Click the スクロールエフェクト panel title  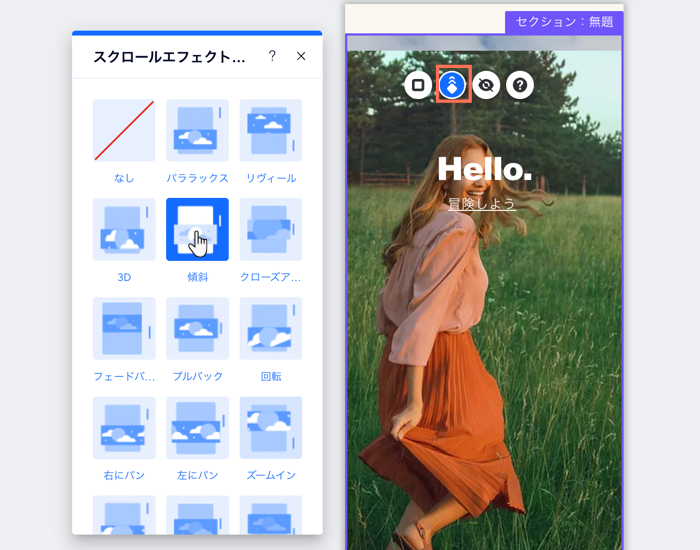(169, 57)
